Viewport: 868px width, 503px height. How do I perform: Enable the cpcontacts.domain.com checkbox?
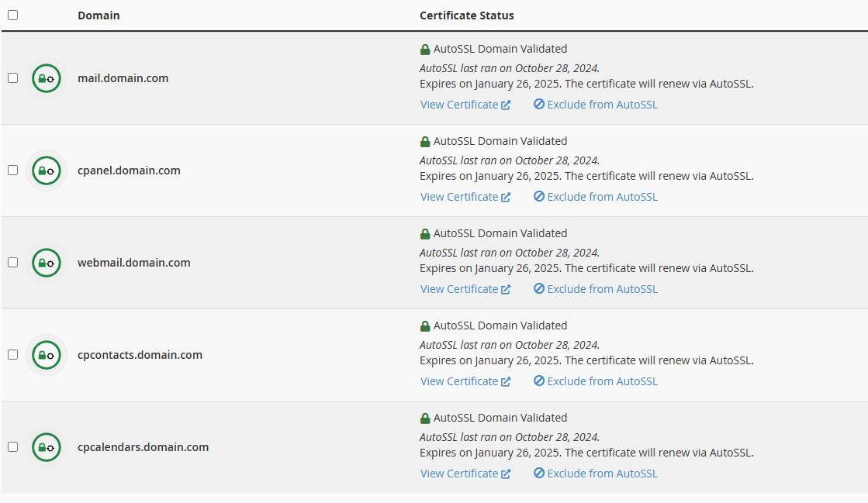point(12,355)
